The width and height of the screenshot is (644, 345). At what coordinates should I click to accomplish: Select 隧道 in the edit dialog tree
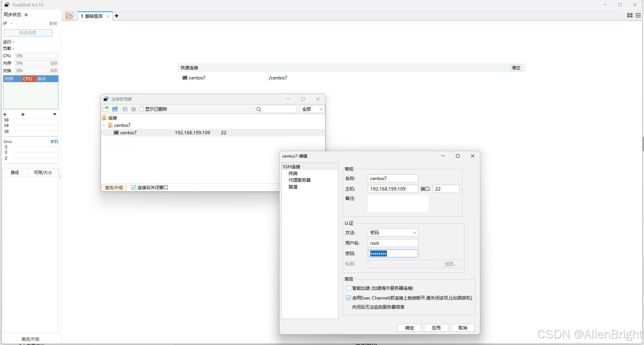(293, 187)
